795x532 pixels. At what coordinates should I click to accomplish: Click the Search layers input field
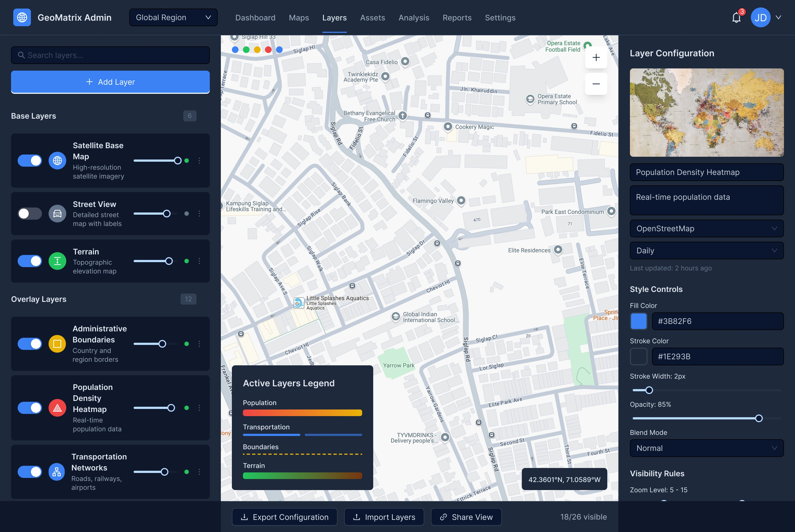pos(110,55)
